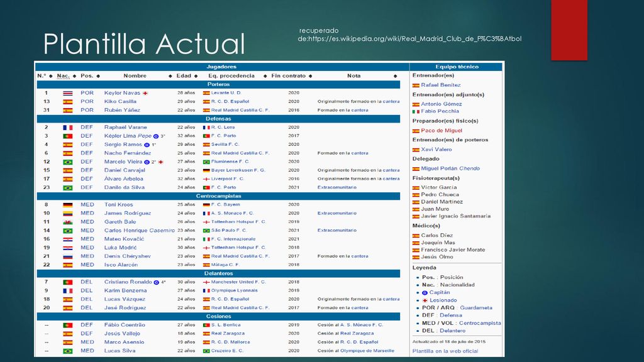Click the captain icon in the Leyenda list
The image size is (644, 362).
coord(425,293)
